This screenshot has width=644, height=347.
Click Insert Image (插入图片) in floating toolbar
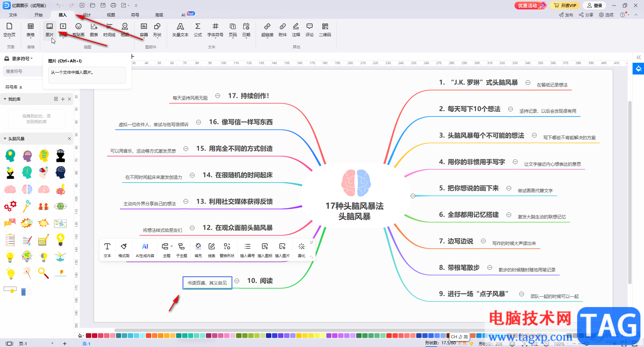click(282, 250)
